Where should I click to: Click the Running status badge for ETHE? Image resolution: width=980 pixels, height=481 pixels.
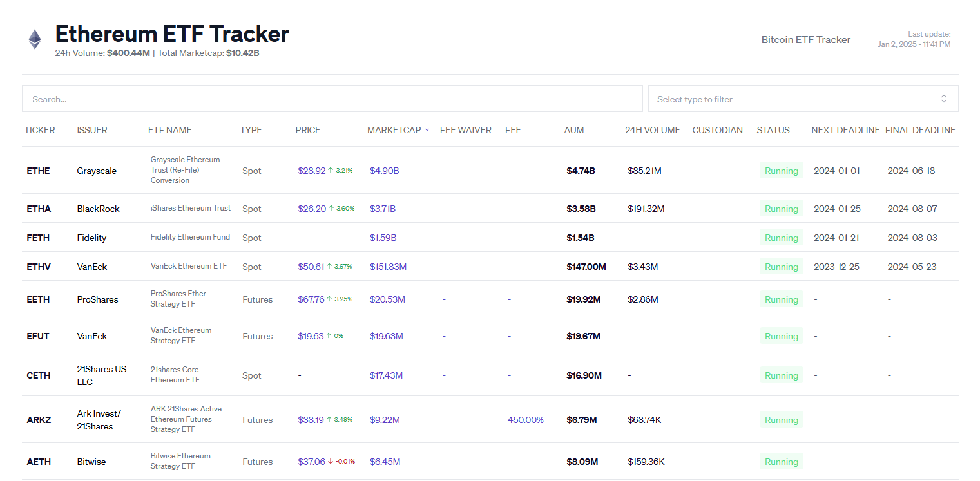click(x=782, y=171)
